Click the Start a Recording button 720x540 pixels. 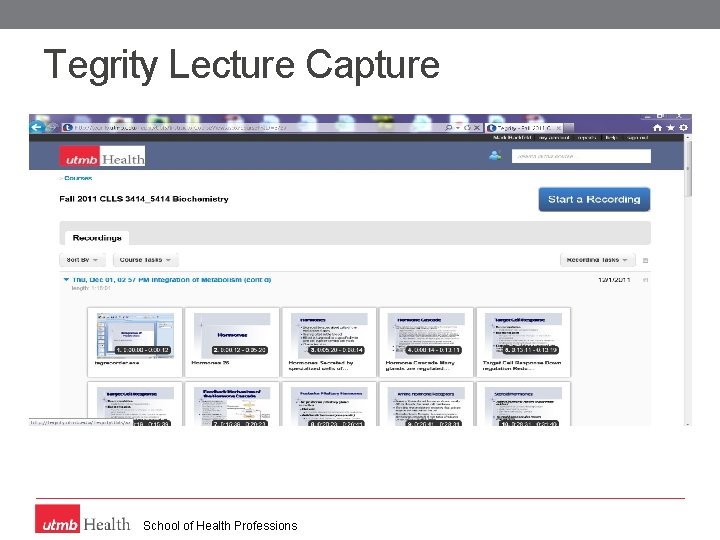pyautogui.click(x=594, y=199)
